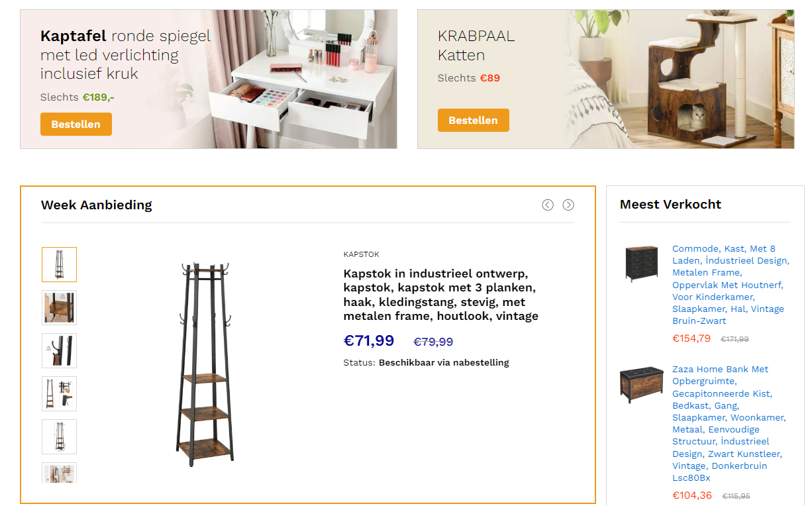Click the storage bench product image
Image resolution: width=812 pixels, height=506 pixels.
(642, 385)
